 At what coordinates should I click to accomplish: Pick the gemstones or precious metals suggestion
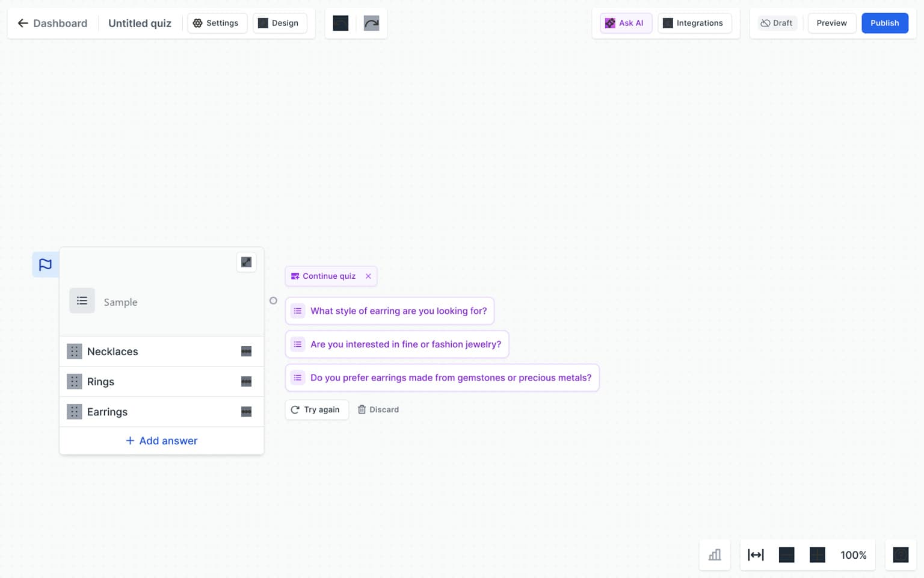[442, 378]
